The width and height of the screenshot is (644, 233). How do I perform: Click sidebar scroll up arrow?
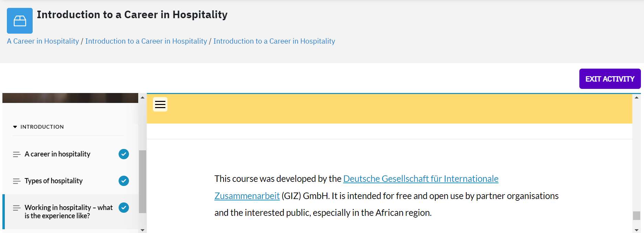[x=142, y=97]
